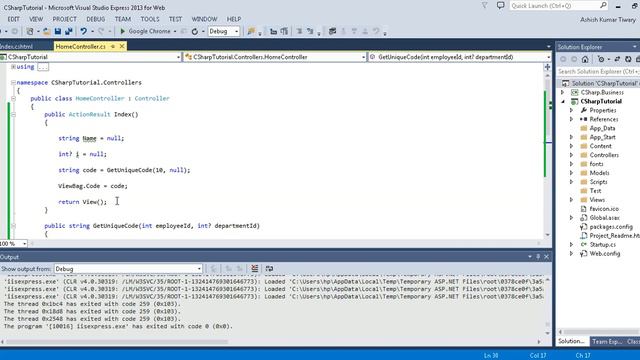Close the Output panel
Viewport: 640px width, 360px height.
(547, 257)
